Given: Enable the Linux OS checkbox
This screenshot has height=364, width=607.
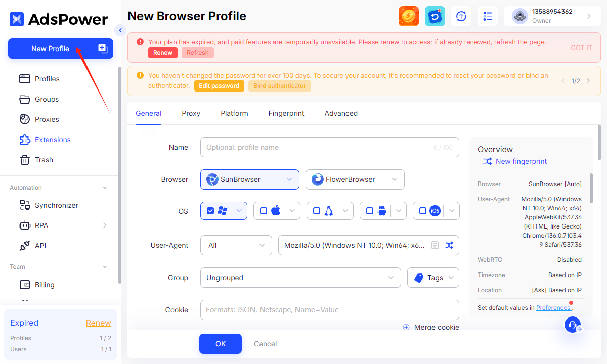Looking at the screenshot, I should tap(317, 211).
